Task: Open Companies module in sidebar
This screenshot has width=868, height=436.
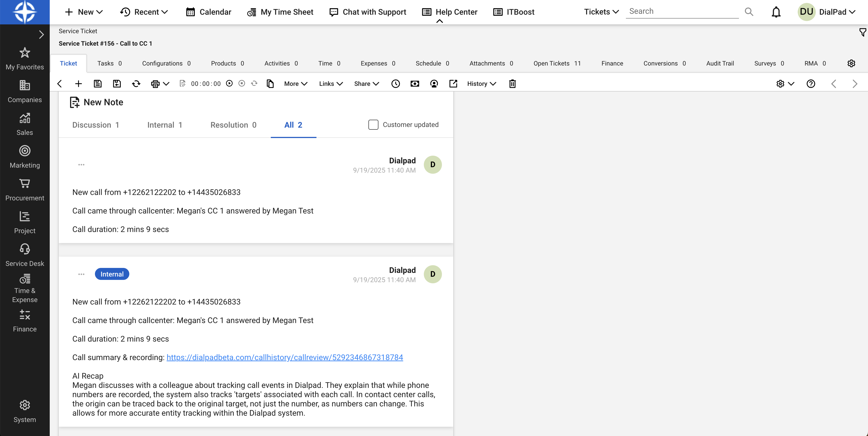Action: (x=25, y=91)
